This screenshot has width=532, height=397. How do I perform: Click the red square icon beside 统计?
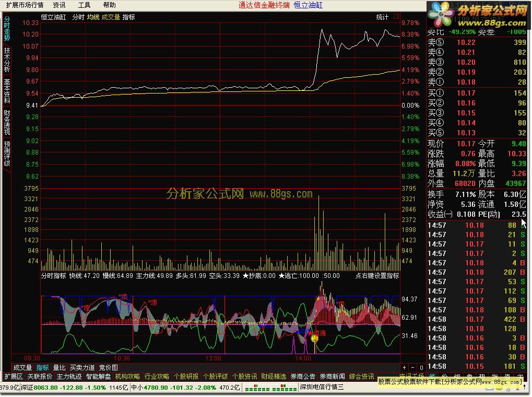point(396,16)
